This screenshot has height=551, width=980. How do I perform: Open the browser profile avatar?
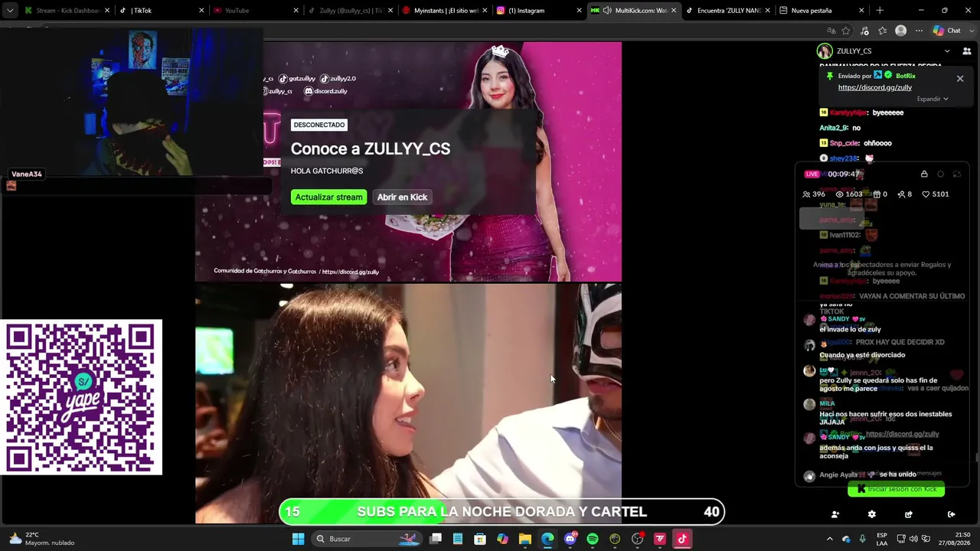pyautogui.click(x=901, y=31)
